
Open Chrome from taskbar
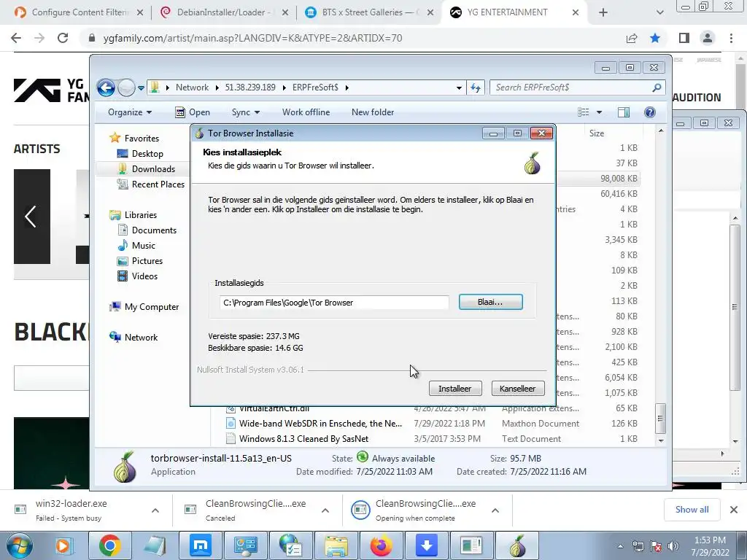109,545
